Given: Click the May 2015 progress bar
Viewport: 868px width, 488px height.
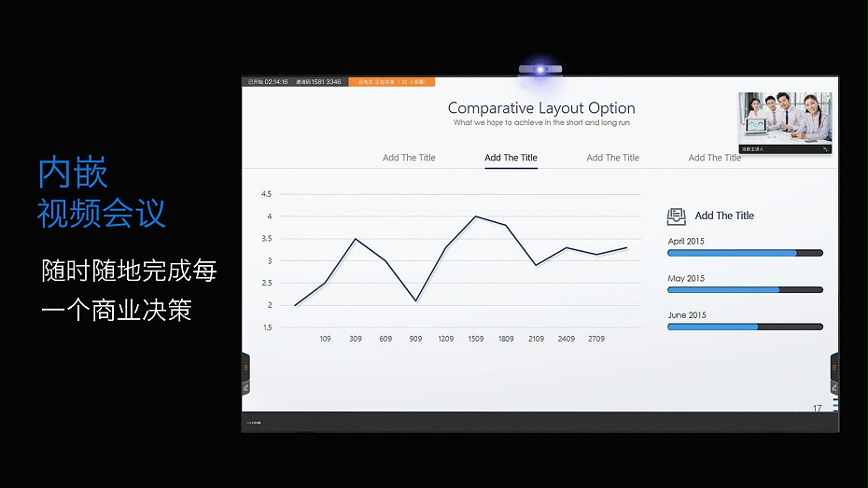Looking at the screenshot, I should click(x=745, y=290).
